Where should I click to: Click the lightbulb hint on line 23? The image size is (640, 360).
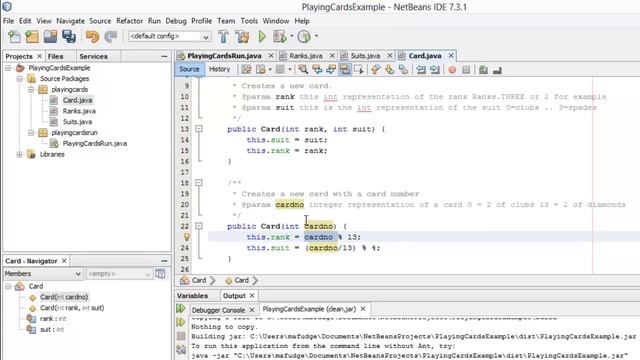click(187, 237)
